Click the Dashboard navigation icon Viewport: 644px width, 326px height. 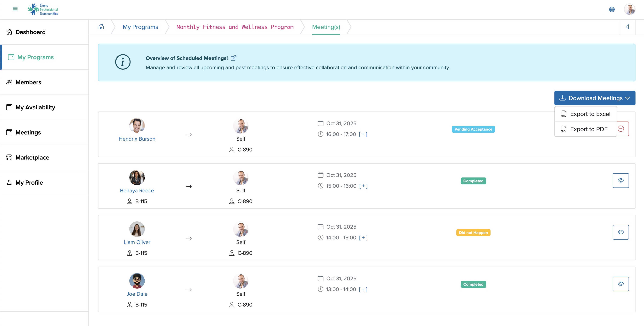click(x=9, y=32)
